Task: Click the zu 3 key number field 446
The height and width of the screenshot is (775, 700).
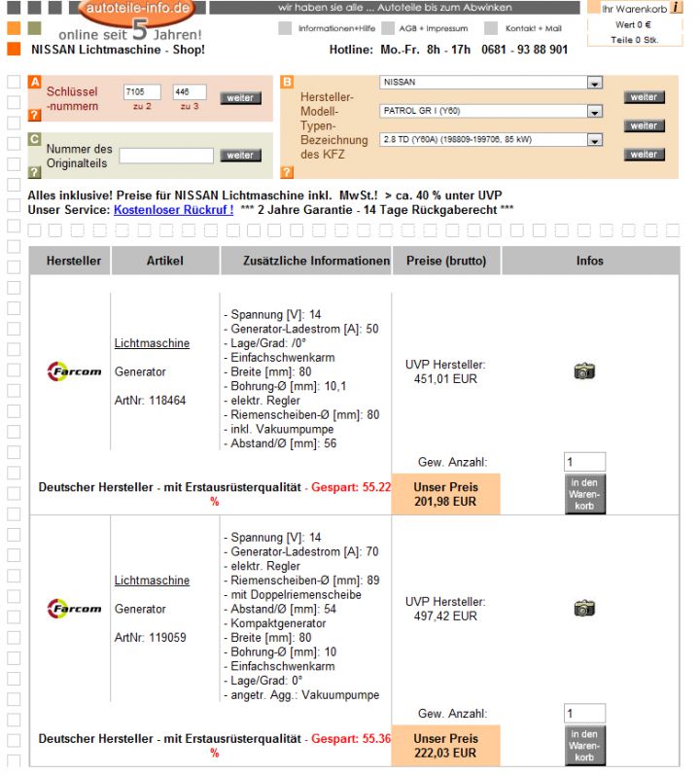Action: coord(190,92)
